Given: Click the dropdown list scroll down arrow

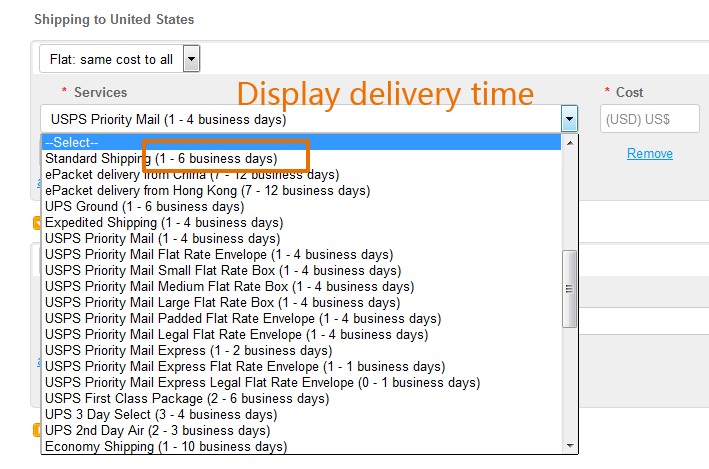Looking at the screenshot, I should tap(570, 446).
